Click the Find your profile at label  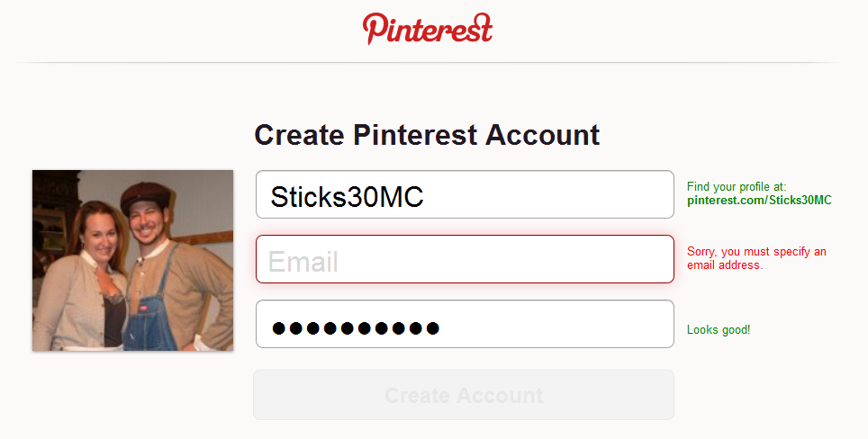click(737, 186)
